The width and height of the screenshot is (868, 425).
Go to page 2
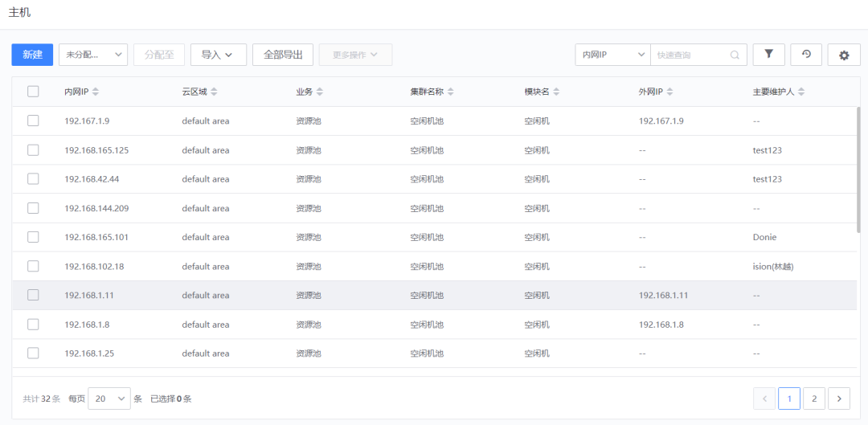point(814,398)
